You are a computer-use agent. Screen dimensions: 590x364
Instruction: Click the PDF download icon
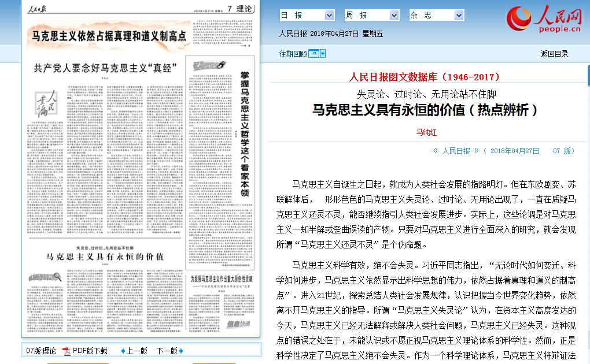click(67, 351)
